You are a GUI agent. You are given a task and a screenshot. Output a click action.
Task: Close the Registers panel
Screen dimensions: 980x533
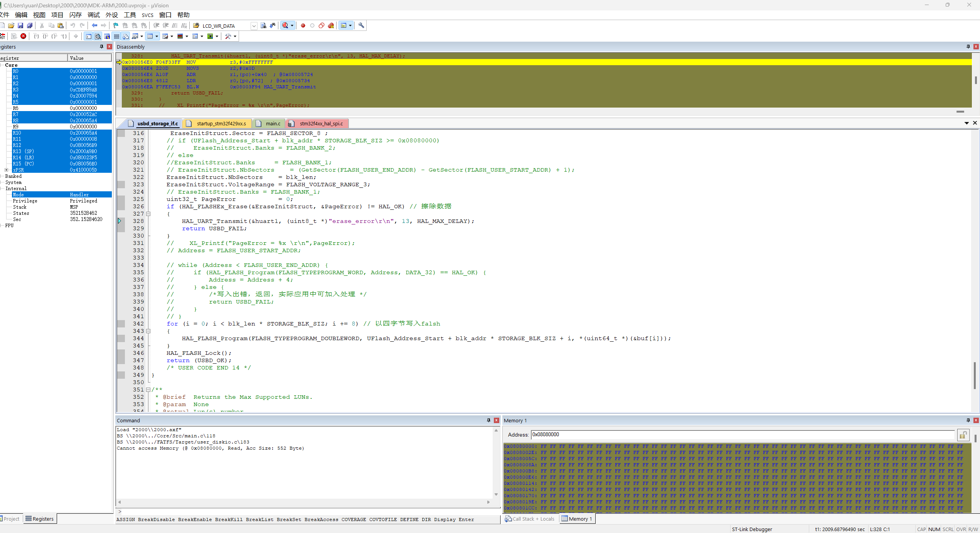click(109, 47)
